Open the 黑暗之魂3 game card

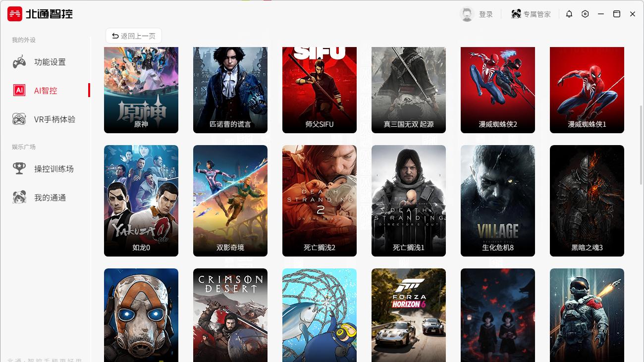point(587,201)
